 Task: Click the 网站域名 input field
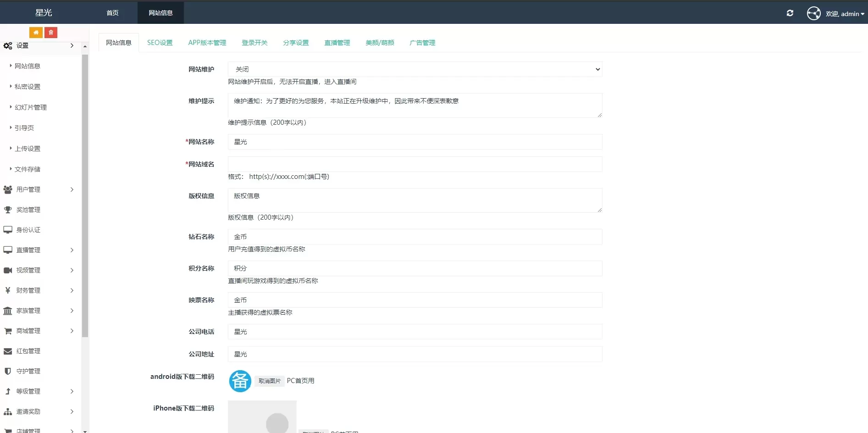tap(415, 164)
